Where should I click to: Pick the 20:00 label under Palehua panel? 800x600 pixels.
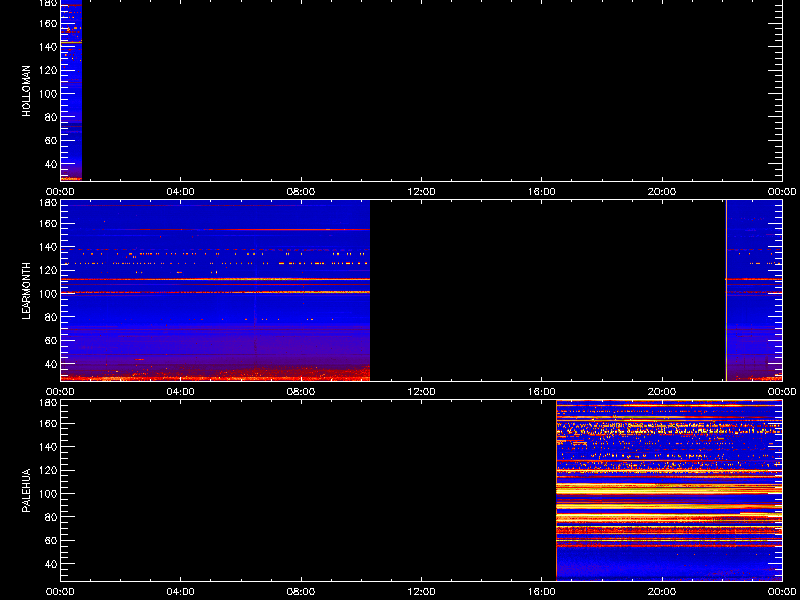point(662,592)
